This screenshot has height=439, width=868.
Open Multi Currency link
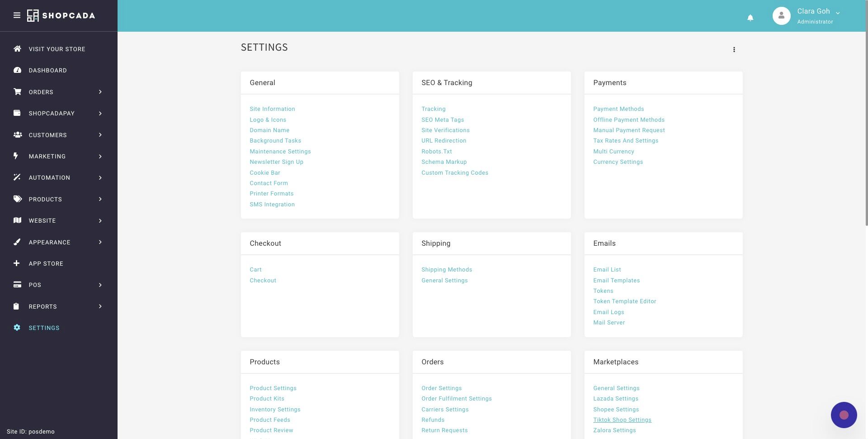click(613, 152)
